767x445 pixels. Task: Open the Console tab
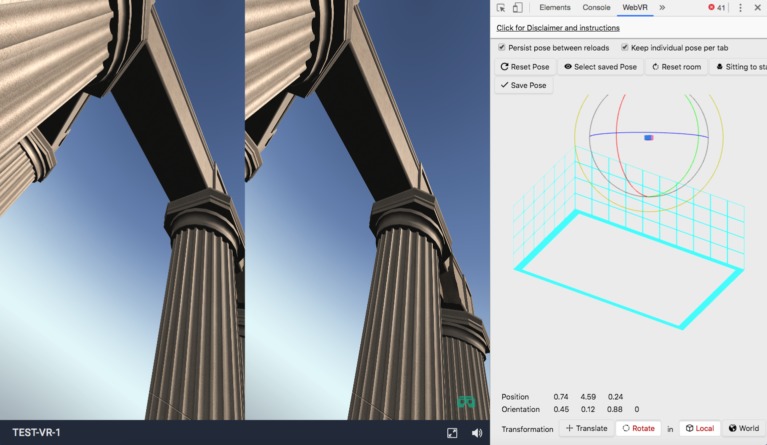pyautogui.click(x=596, y=8)
